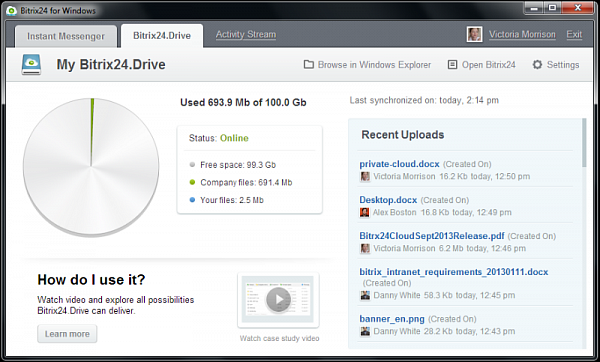Screen dimensions: 600x362
Task: Click the Bitrix24 app icon in the title bar
Action: pos(11,11)
